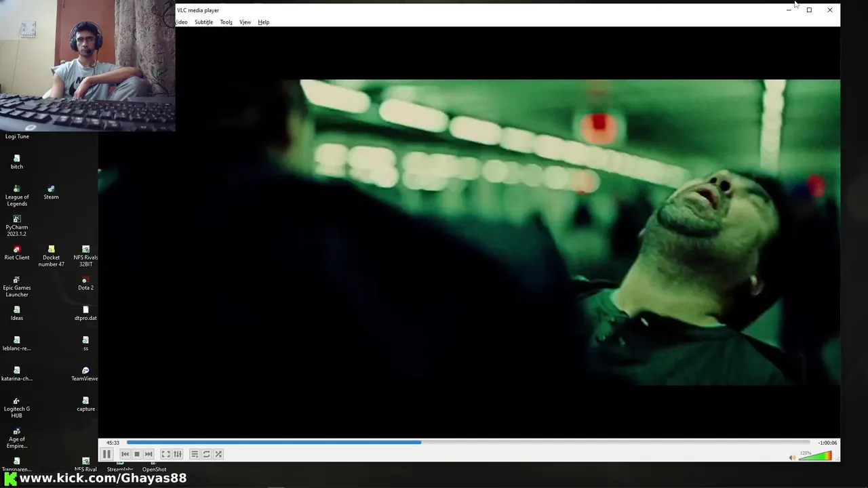Click the elapsed time 45:33 label
The height and width of the screenshot is (488, 868).
tap(113, 443)
